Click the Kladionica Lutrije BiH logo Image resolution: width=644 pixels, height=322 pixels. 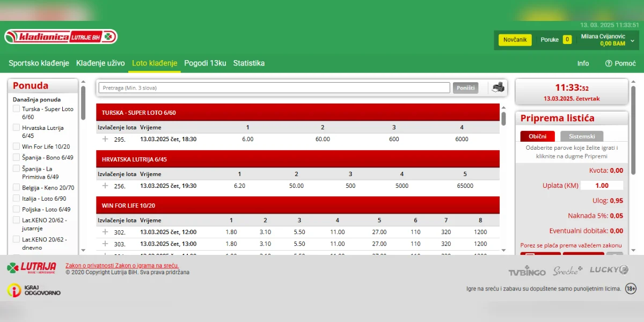(61, 37)
